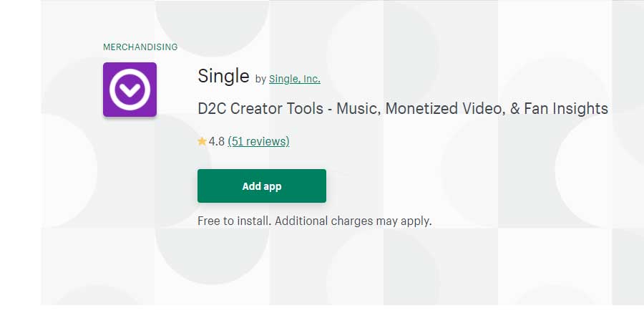Click the word "Music" in the tagline
Image resolution: width=644 pixels, height=326 pixels.
[357, 108]
